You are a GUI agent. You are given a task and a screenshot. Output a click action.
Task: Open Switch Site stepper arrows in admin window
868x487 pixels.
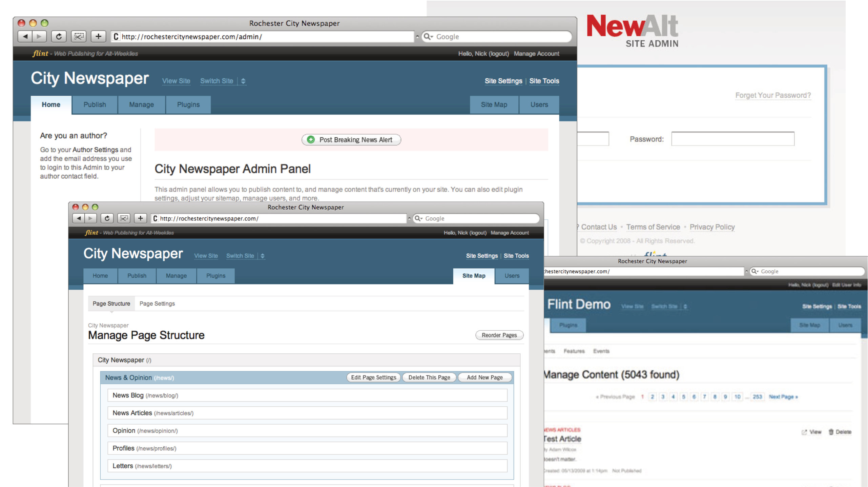[243, 81]
